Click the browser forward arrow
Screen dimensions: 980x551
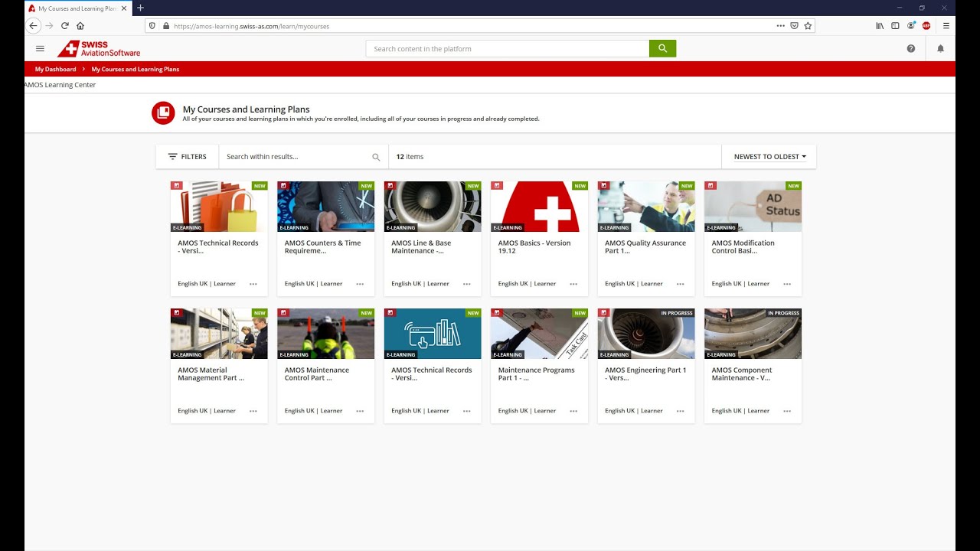coord(49,25)
